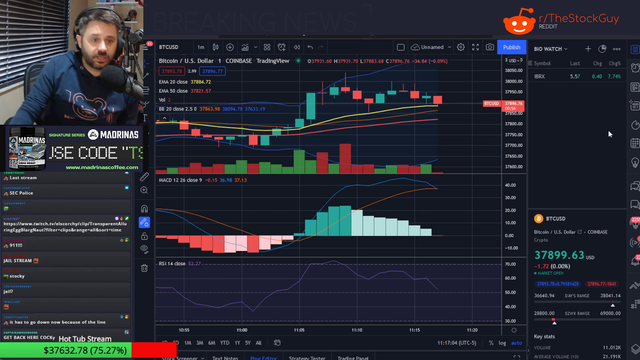Toggle stay in drawing mode pencil-lock icon

click(144, 222)
